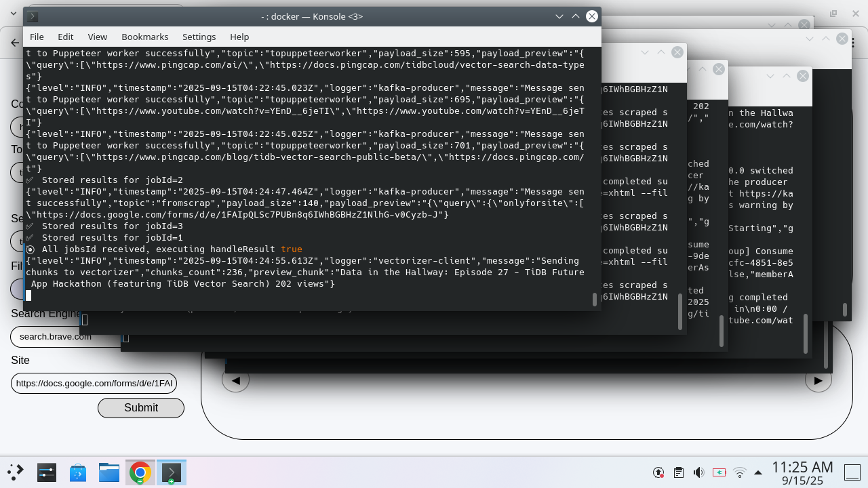Click the Konsole taskbar entry
The width and height of the screenshot is (868, 488).
click(171, 472)
